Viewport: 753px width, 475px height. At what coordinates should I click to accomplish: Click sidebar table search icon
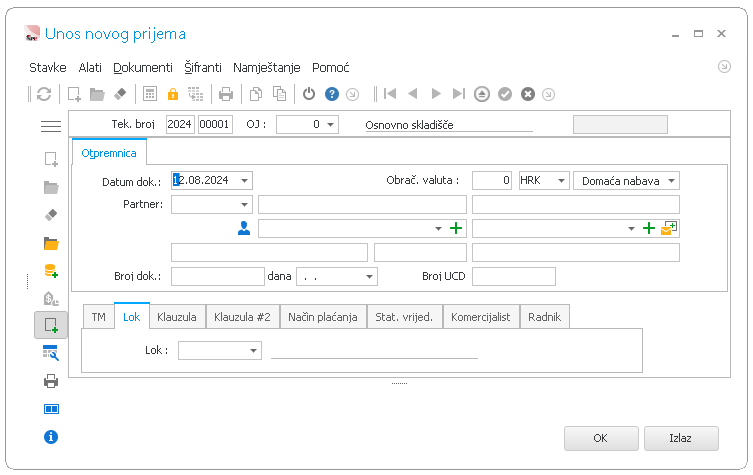tap(51, 353)
